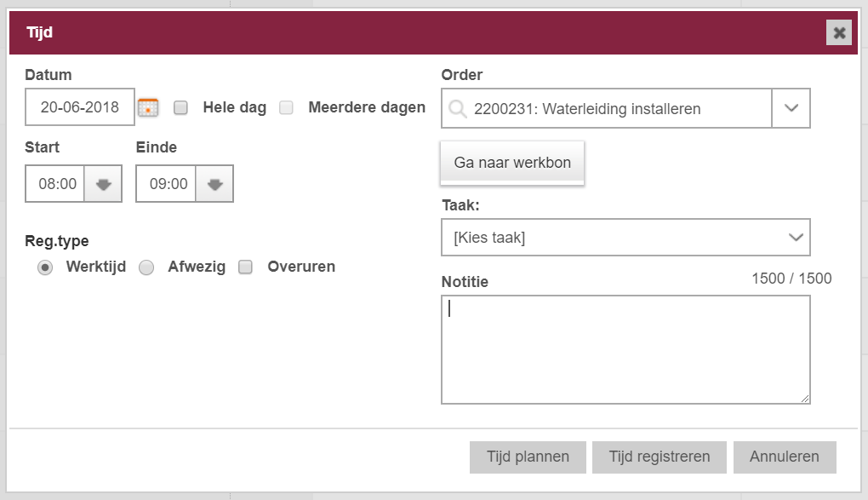Click the Tijd registreren button

pos(659,457)
